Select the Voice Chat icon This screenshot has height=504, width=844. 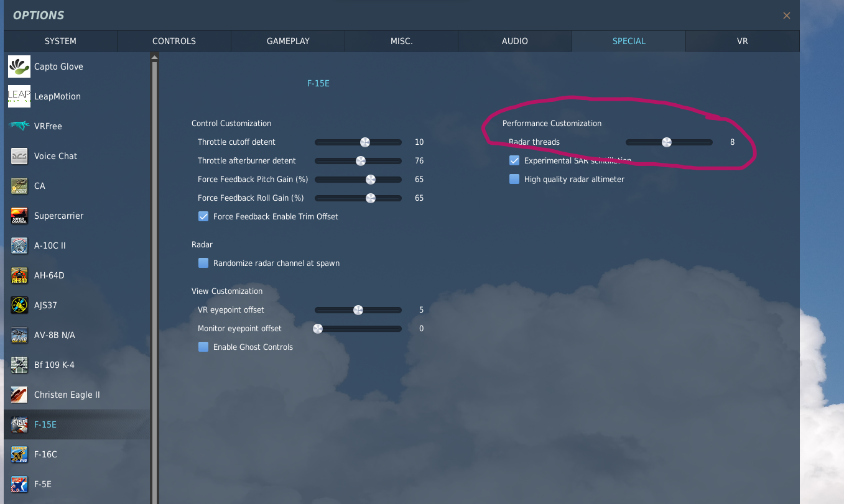pos(19,156)
